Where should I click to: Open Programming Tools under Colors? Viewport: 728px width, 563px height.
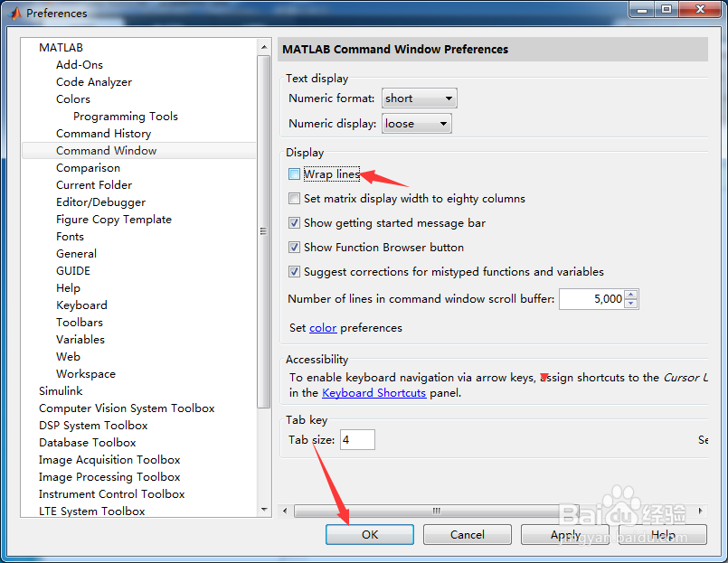tap(126, 117)
